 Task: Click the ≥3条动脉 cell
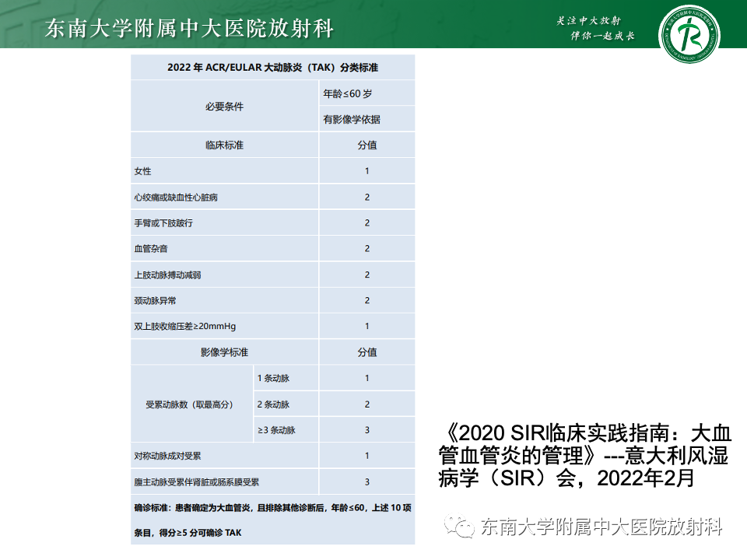coord(286,430)
